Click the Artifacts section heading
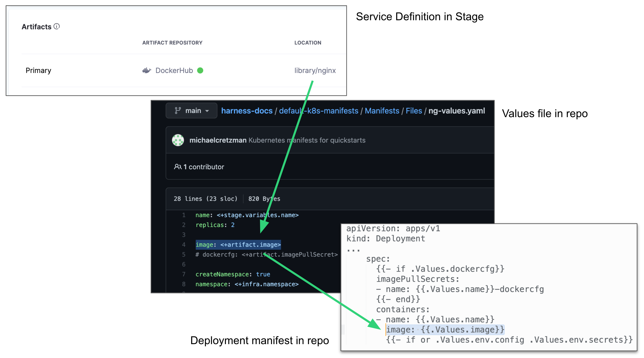 pos(37,27)
